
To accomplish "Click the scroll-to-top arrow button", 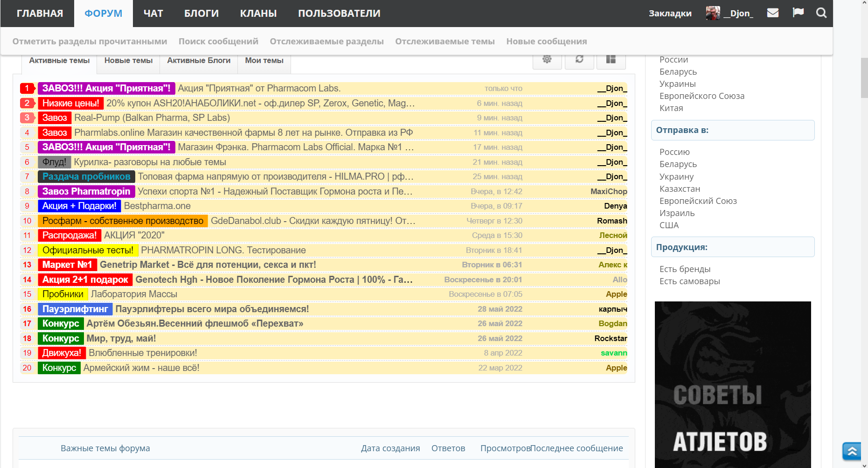I will 852,451.
